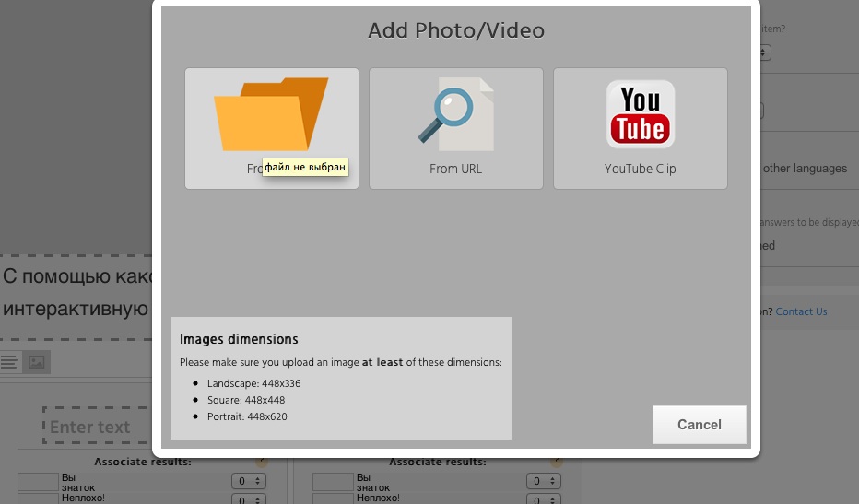Click box beside right Вы знаток

tap(333, 482)
